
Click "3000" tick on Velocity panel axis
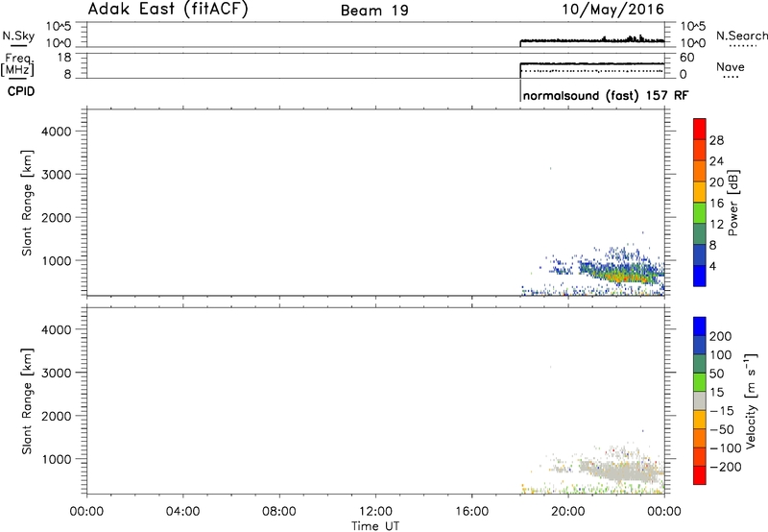[56, 373]
